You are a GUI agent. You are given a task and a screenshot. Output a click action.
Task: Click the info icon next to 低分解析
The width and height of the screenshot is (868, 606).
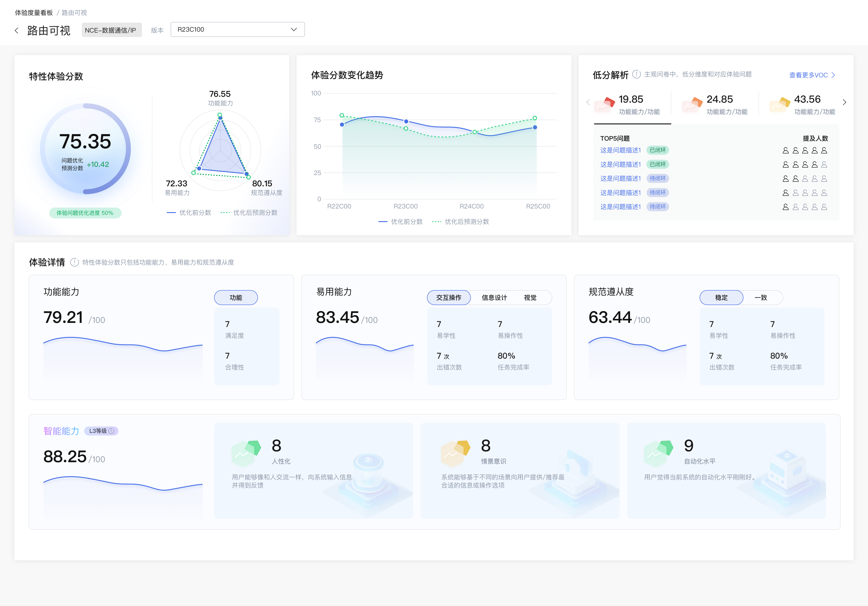point(636,74)
